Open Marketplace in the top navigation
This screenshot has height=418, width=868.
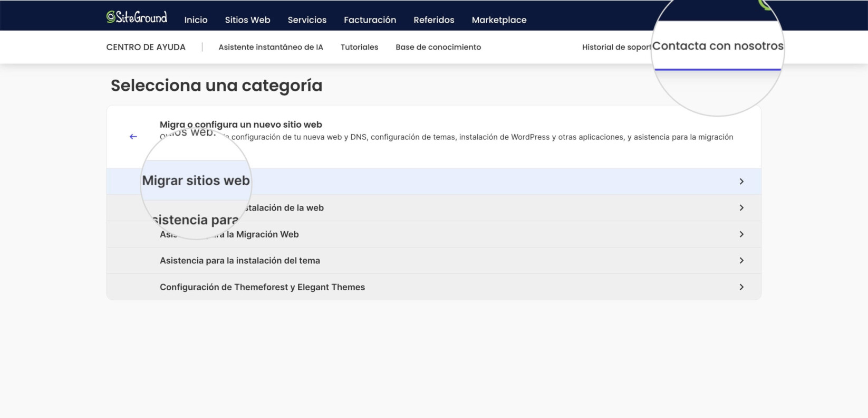[499, 20]
